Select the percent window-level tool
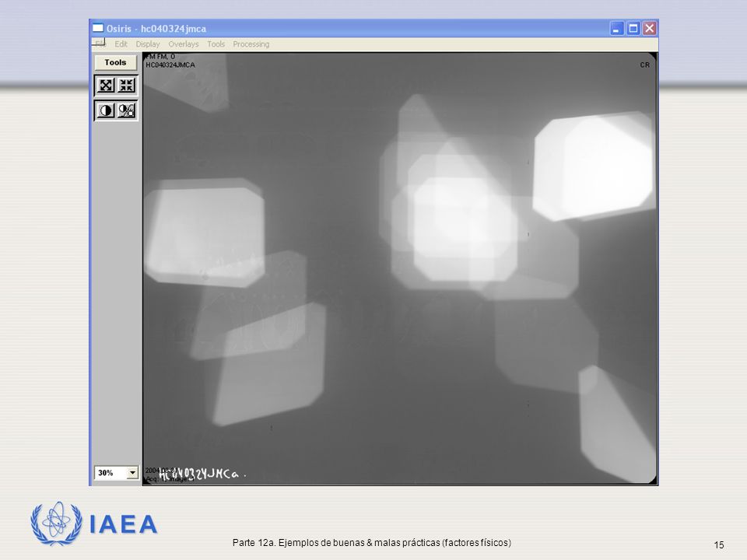The image size is (747, 560). 127,111
